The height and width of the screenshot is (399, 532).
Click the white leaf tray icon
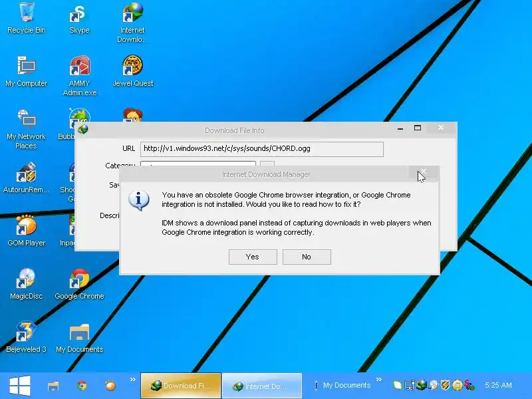(397, 386)
